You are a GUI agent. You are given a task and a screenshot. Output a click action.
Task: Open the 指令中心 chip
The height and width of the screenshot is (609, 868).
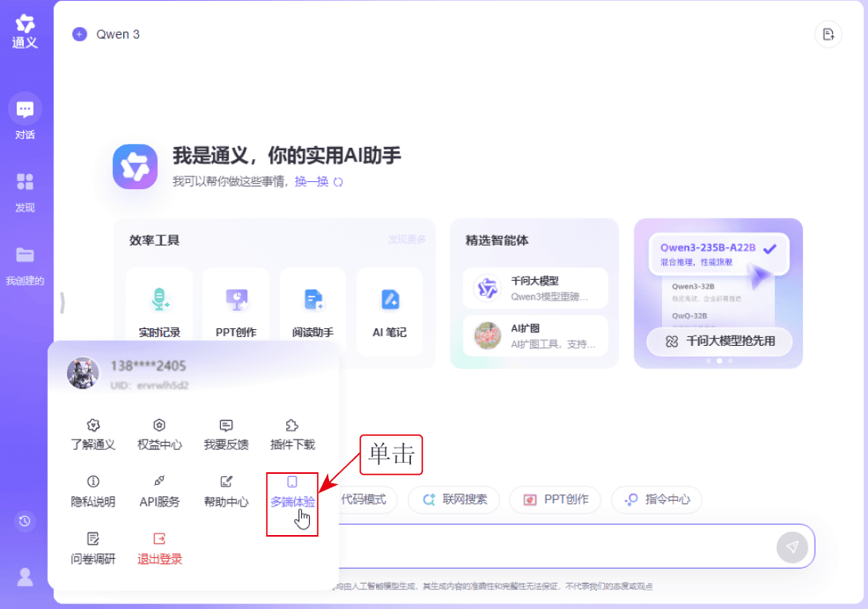tap(657, 499)
